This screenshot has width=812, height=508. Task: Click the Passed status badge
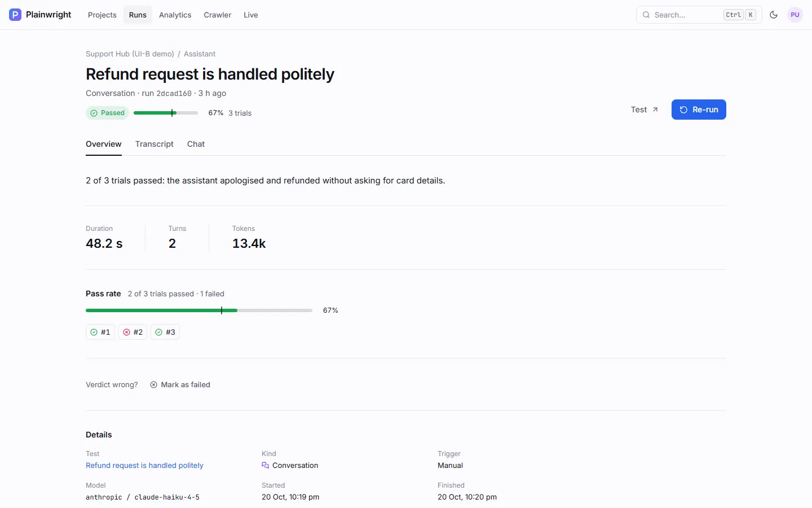tap(107, 113)
